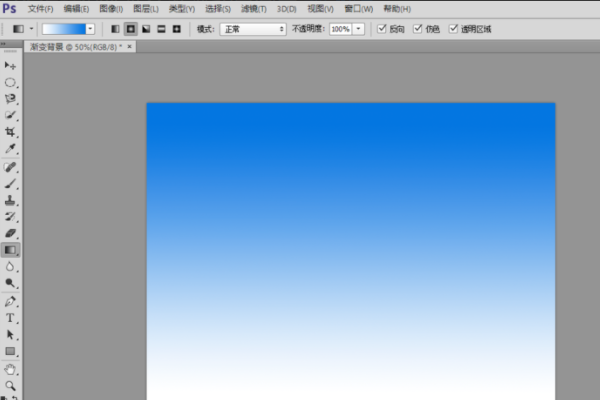Screen dimensions: 600x400
Task: Choose the Diamond Gradient style icon
Action: point(177,29)
